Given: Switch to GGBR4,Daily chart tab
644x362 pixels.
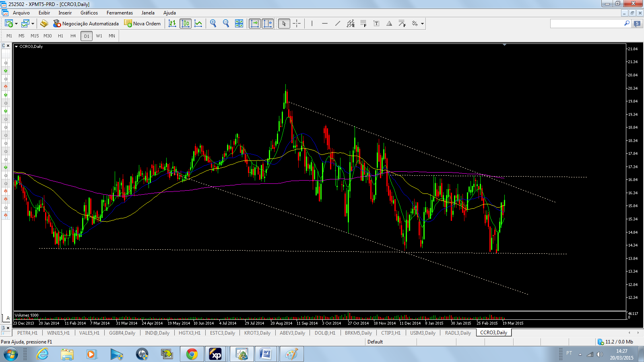Looking at the screenshot, I should [122, 333].
